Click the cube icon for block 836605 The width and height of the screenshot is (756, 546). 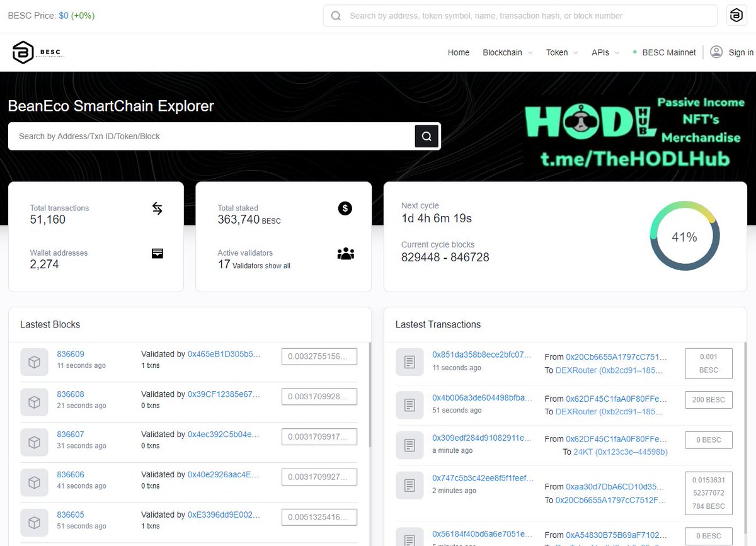35,523
